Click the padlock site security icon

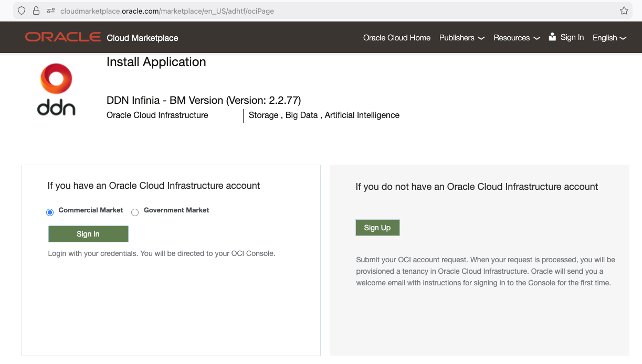click(36, 10)
